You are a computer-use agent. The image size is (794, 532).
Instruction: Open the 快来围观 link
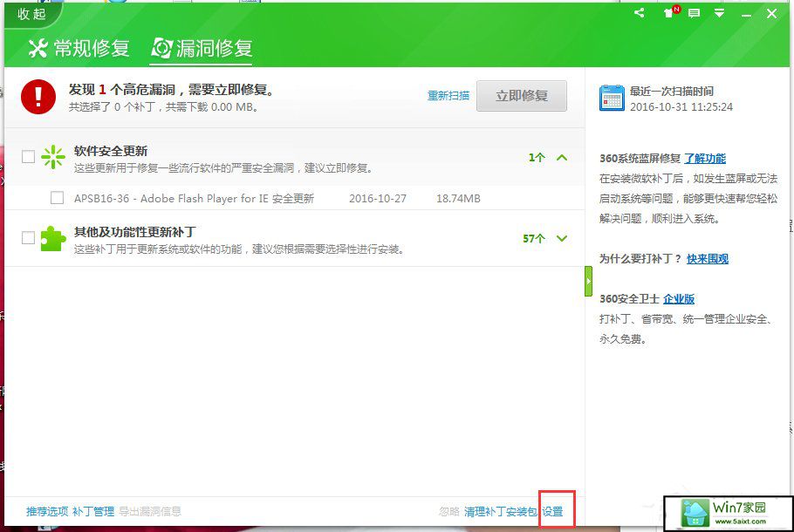[x=708, y=259]
